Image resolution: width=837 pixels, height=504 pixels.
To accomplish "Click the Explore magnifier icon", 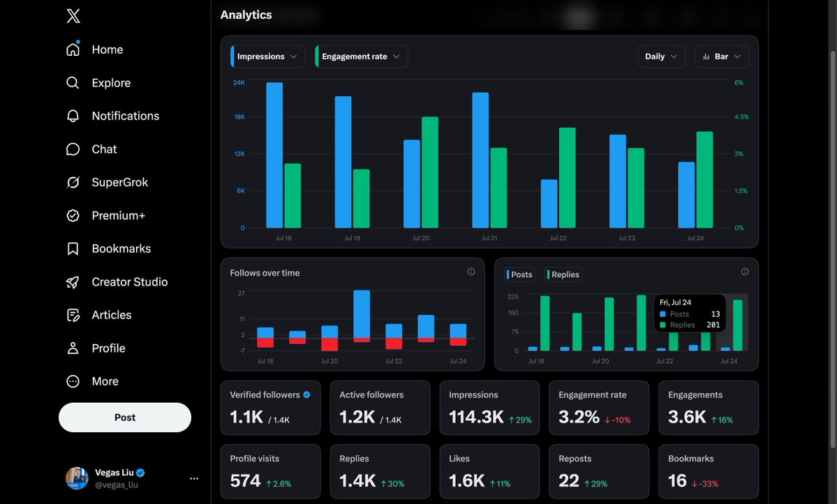I will coord(73,83).
